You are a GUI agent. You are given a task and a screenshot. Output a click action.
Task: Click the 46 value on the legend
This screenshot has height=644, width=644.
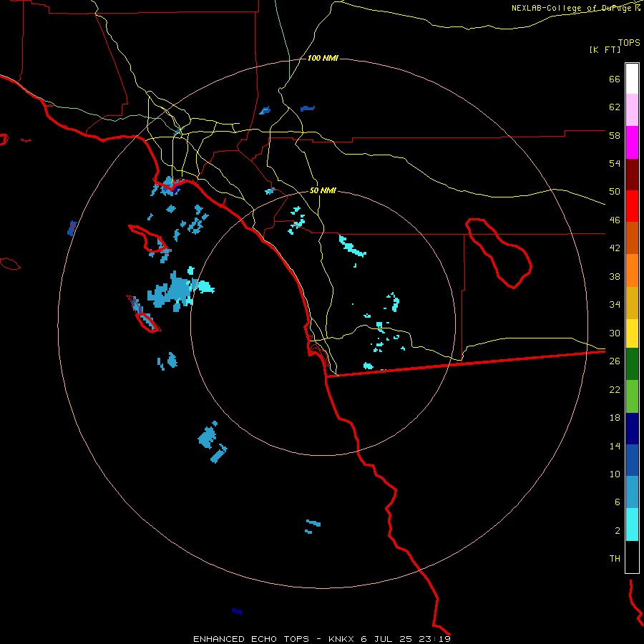tap(615, 220)
